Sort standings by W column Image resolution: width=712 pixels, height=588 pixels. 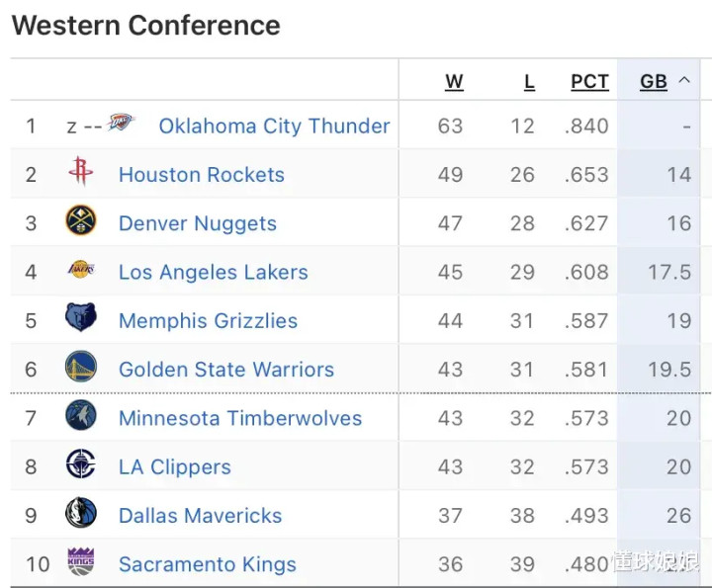tap(454, 82)
